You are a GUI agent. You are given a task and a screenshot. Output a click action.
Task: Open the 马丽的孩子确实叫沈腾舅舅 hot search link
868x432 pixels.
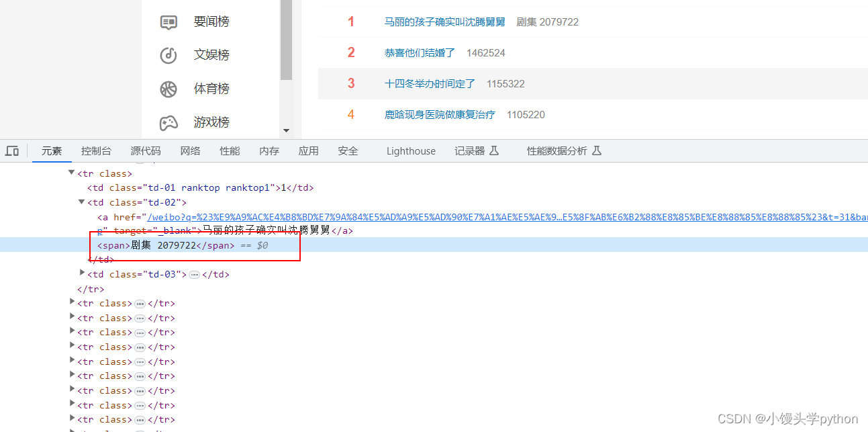click(x=444, y=22)
